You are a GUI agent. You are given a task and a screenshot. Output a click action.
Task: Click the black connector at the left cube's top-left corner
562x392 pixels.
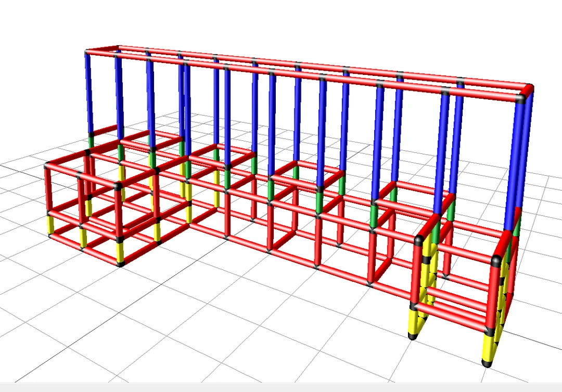coord(47,165)
